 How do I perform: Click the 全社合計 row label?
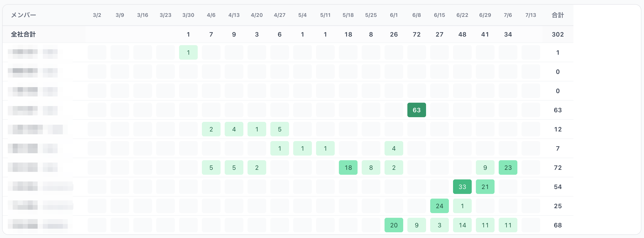[23, 34]
